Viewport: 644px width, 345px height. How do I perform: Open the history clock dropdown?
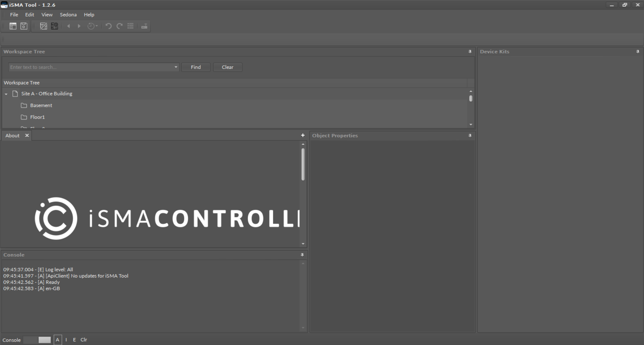click(93, 26)
